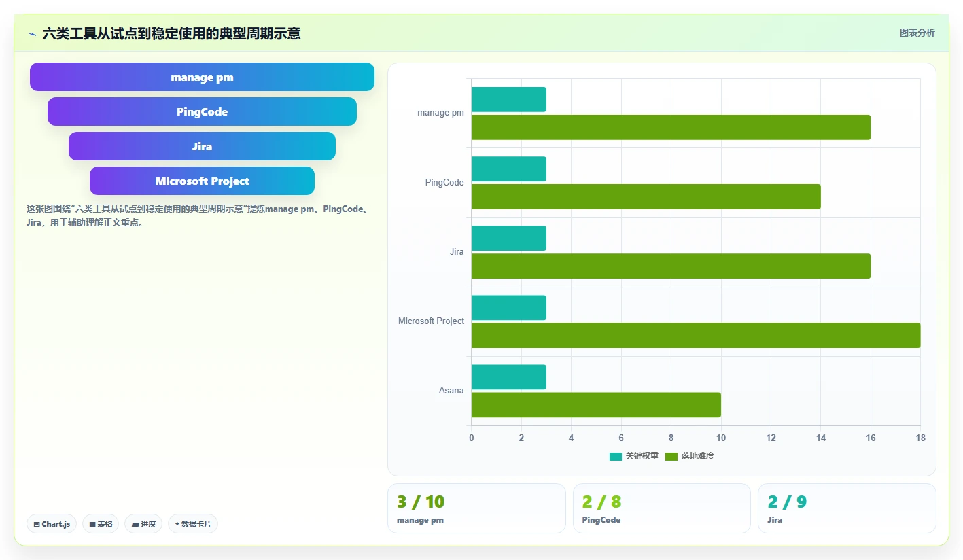Click the 数据卡片 tag chip
Image resolution: width=963 pixels, height=560 pixels.
tap(193, 524)
